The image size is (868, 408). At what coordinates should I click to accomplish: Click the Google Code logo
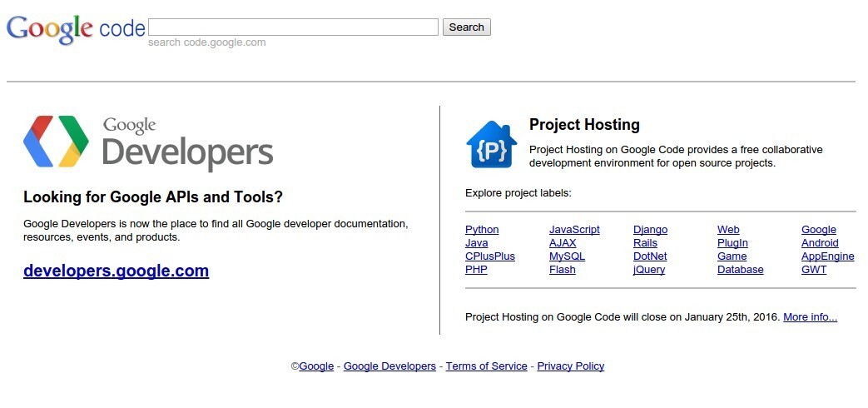[76, 30]
